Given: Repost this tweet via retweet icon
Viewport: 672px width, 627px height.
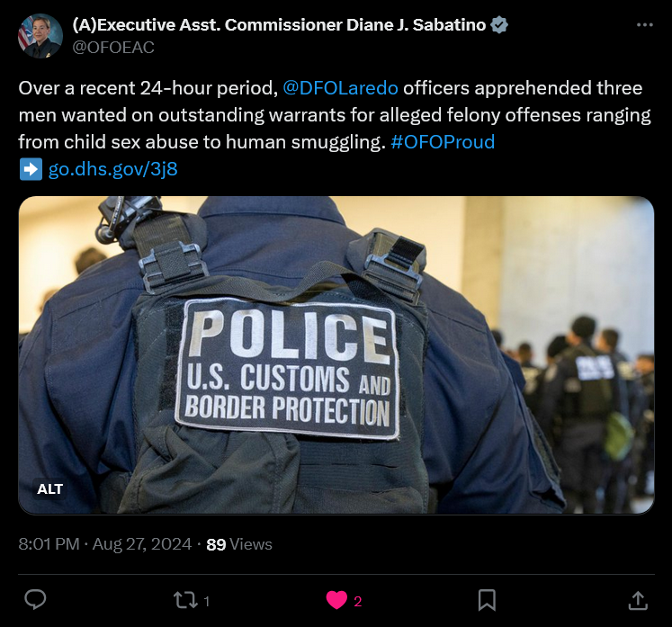Looking at the screenshot, I should coord(185,600).
